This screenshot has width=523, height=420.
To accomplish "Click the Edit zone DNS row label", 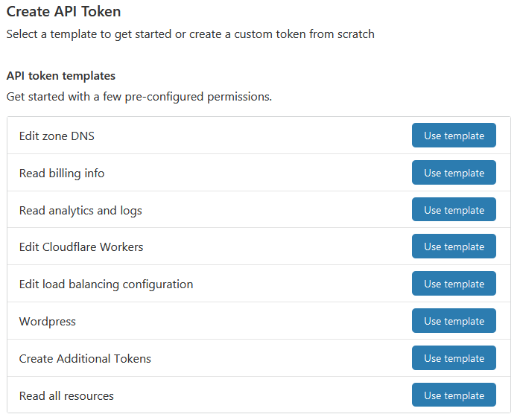I will click(x=57, y=136).
